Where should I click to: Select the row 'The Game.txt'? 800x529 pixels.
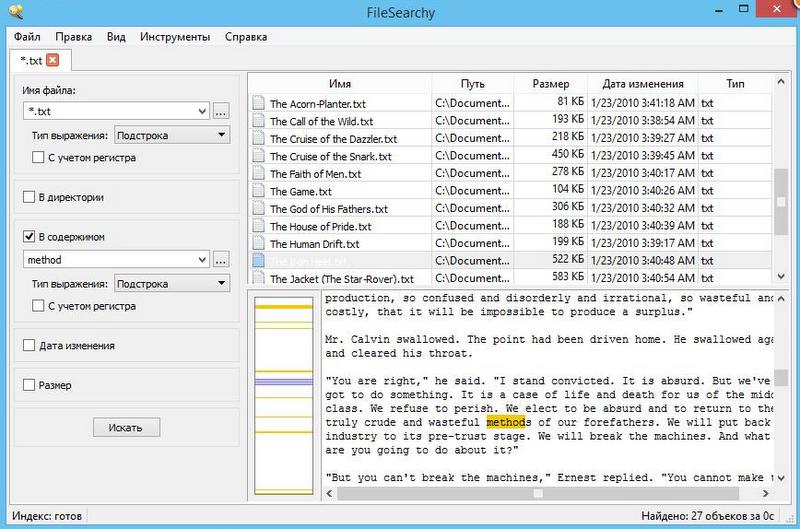(510, 191)
